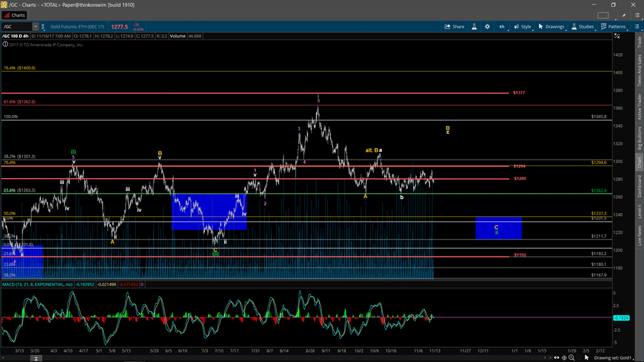
Task: Click the flask icon next to Share
Action: coord(474,27)
